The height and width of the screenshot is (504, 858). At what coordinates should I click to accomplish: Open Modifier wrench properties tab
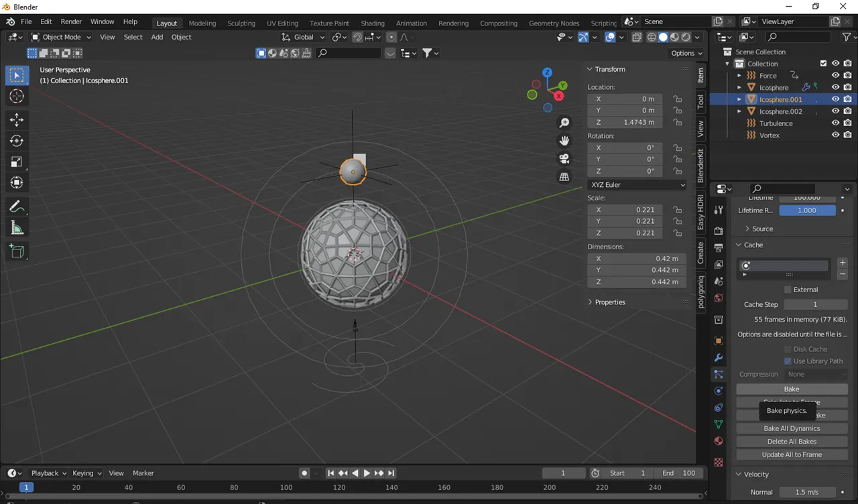[719, 358]
